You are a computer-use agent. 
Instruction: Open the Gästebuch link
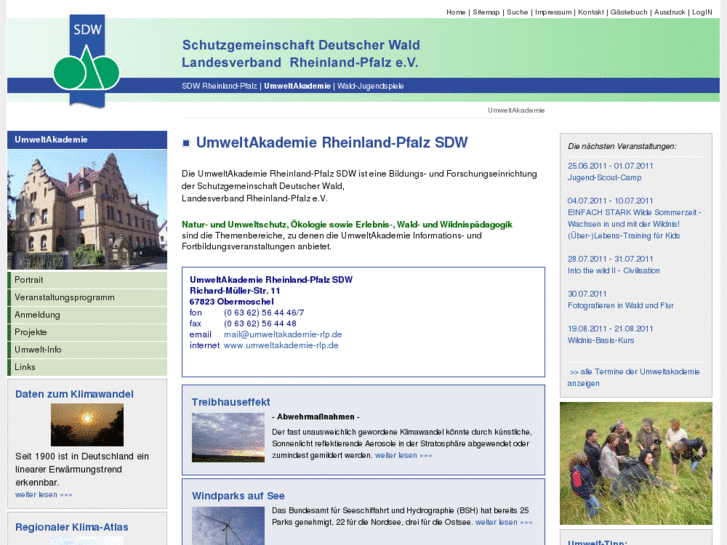(629, 13)
